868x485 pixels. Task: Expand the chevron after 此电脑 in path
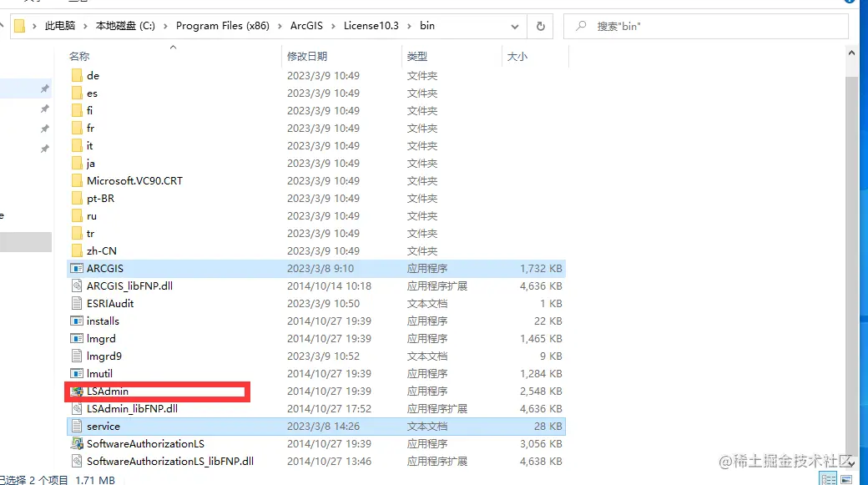pyautogui.click(x=85, y=26)
